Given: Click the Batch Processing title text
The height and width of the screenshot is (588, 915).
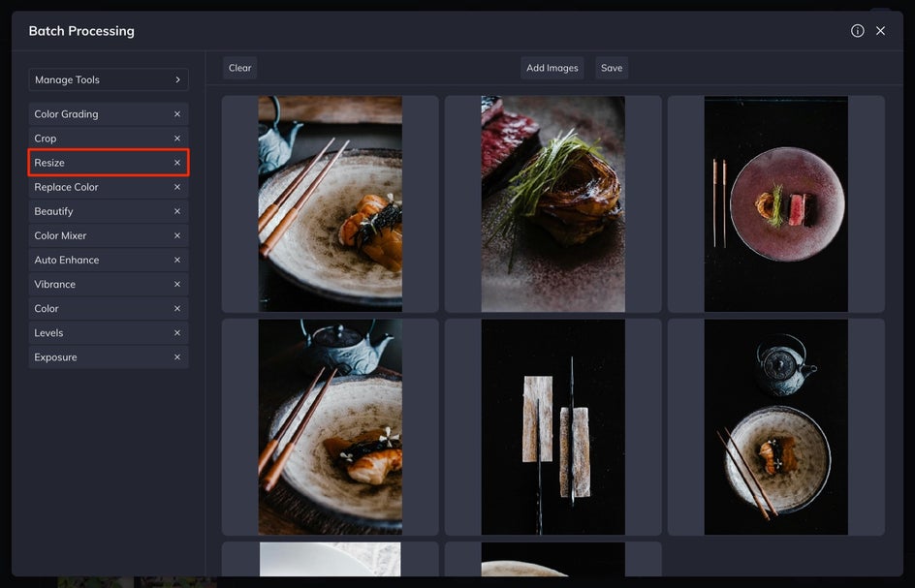Looking at the screenshot, I should tap(81, 31).
